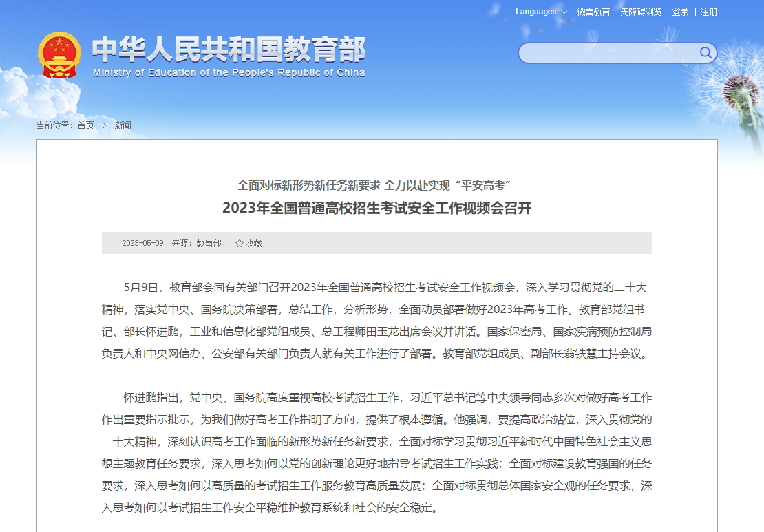Screen dimensions: 764x532
Task: Click the article subtitle about 平安高考
Action: (x=376, y=185)
